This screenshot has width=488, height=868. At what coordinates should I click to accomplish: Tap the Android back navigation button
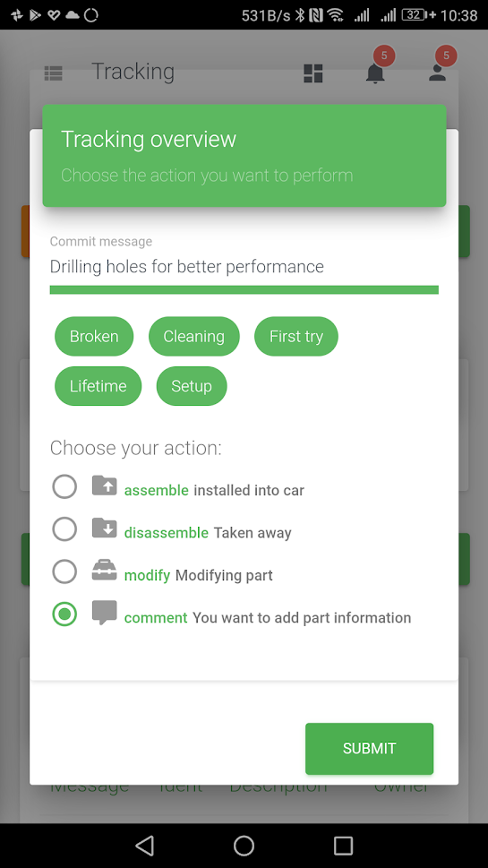(x=144, y=846)
